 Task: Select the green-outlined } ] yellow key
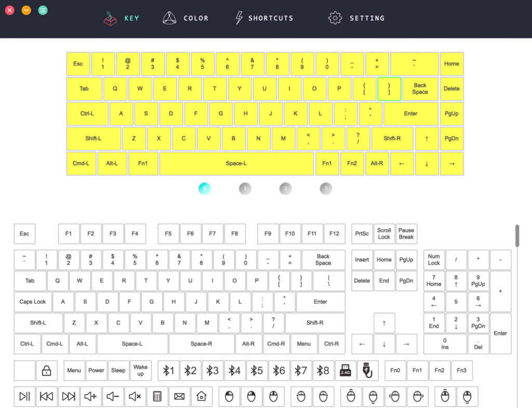[389, 88]
